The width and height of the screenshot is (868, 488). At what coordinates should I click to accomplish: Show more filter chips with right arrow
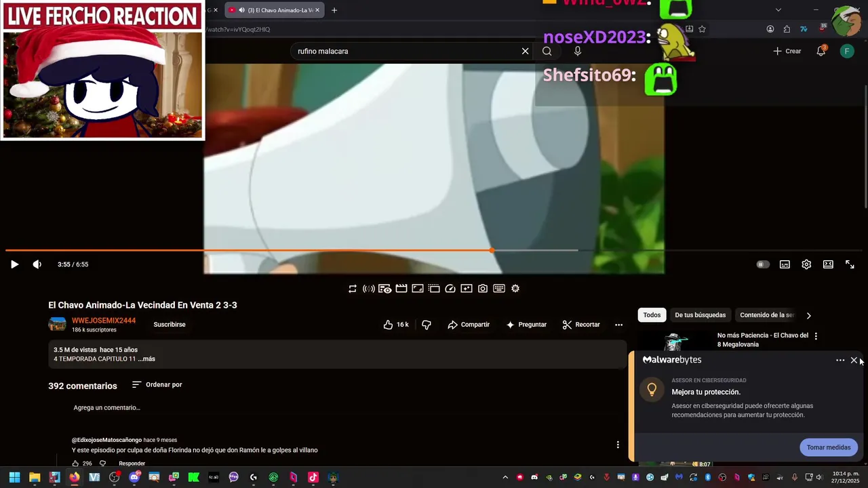click(808, 315)
